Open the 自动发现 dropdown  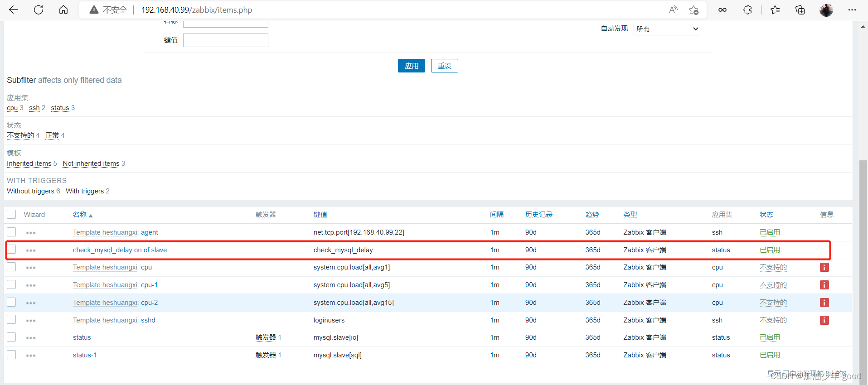667,29
